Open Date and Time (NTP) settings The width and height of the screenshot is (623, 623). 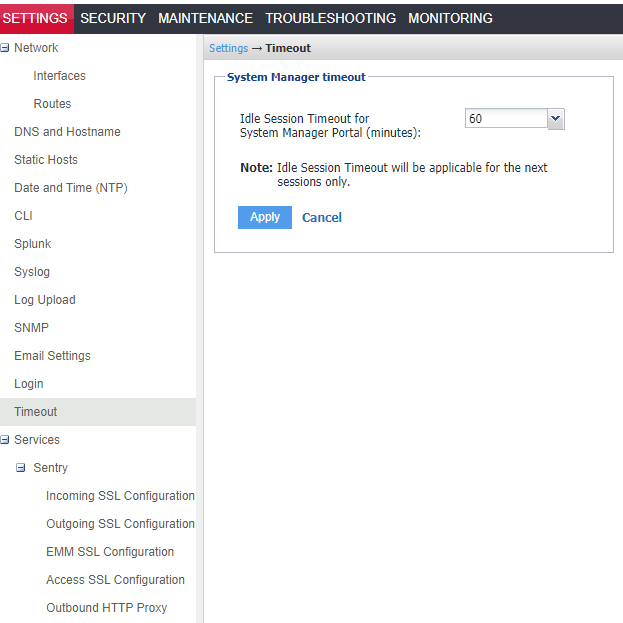click(70, 188)
